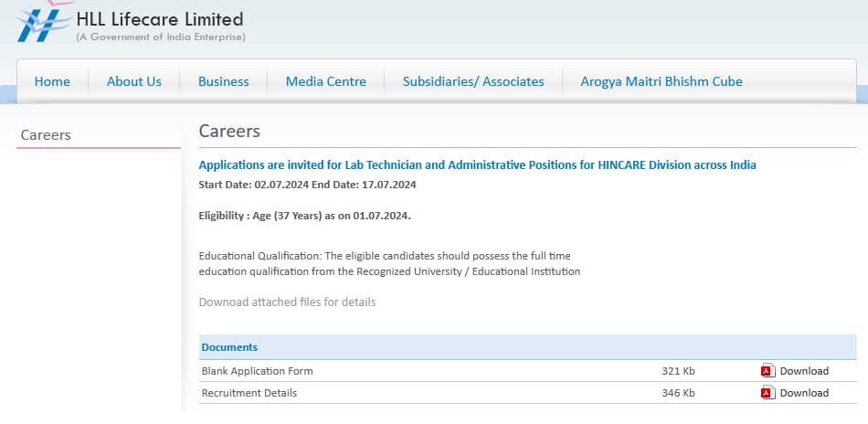Open the Business menu
The image size is (868, 424).
coord(224,82)
